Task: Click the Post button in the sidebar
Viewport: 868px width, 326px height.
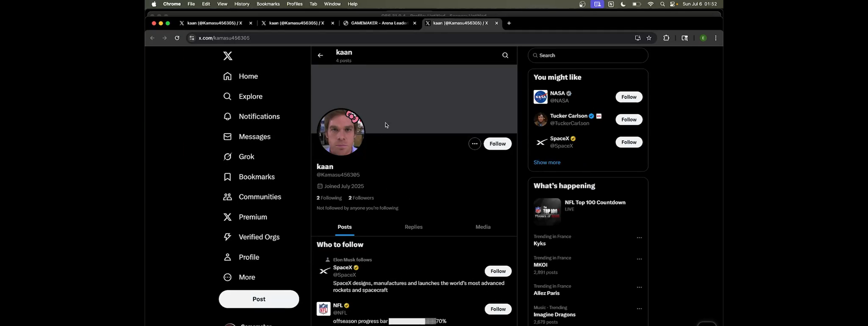Action: click(259, 299)
